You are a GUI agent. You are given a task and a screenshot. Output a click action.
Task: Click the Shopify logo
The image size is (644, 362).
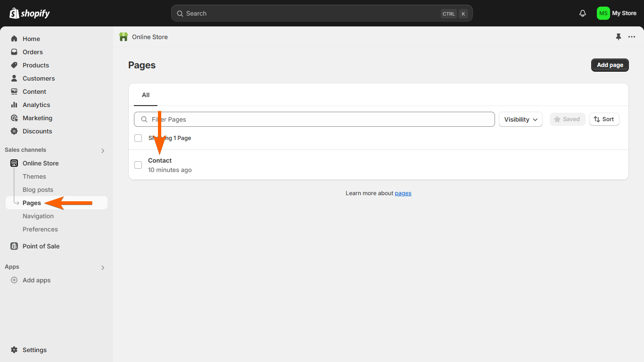pyautogui.click(x=30, y=13)
